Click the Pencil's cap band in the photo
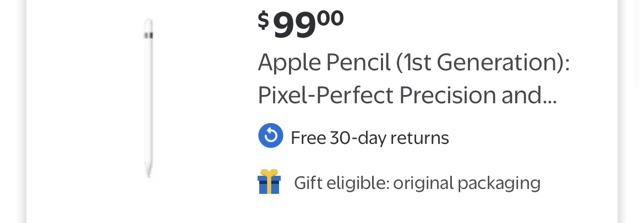 [x=148, y=35]
